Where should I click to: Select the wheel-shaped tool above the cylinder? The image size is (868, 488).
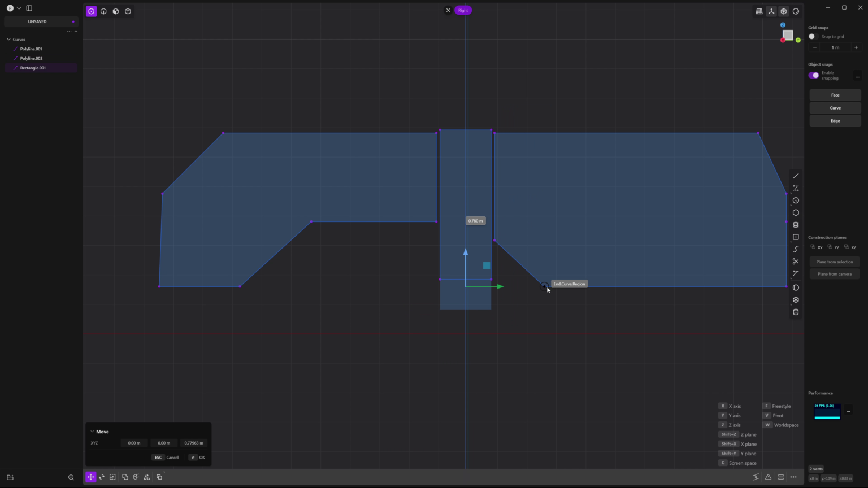pyautogui.click(x=796, y=300)
